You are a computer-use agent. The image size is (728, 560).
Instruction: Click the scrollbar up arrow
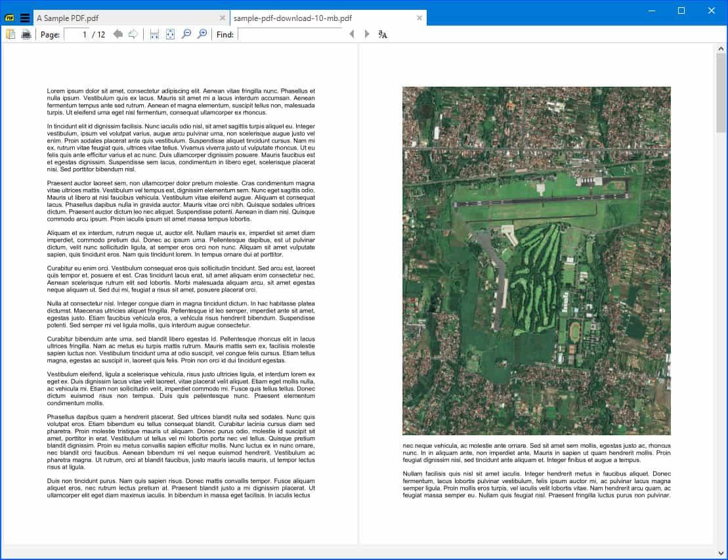coord(721,49)
